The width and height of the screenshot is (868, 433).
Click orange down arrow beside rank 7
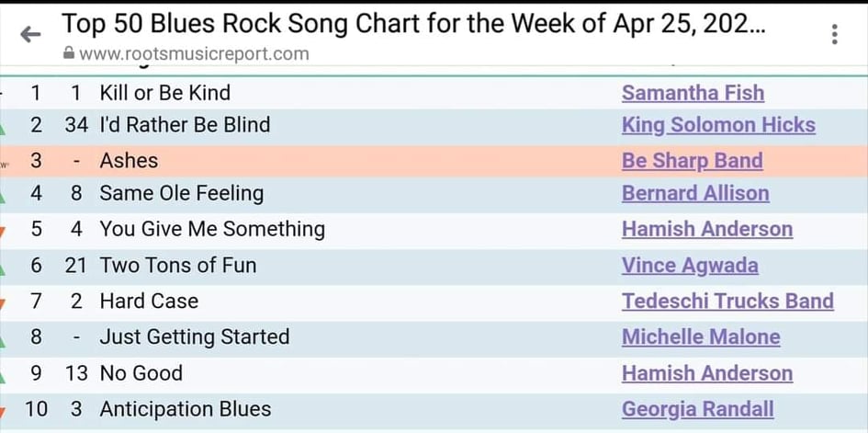[x=2, y=304]
